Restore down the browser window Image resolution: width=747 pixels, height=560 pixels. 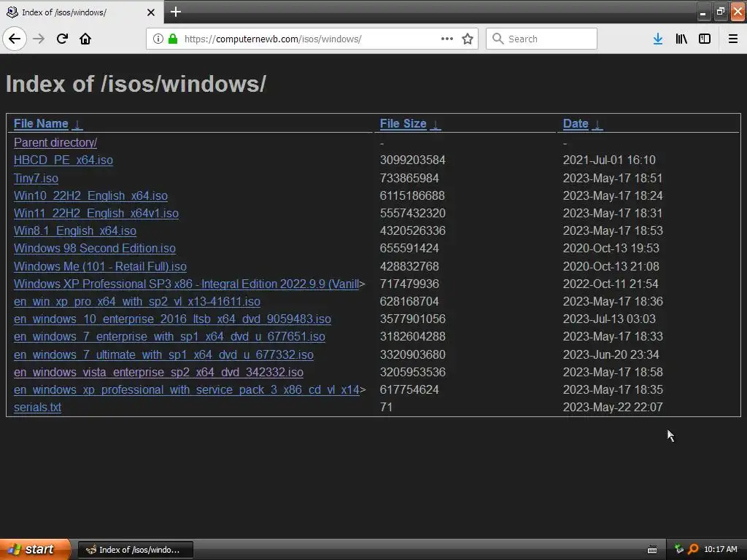[720, 12]
